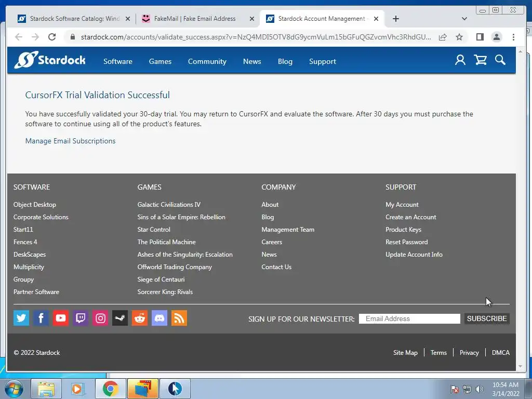Bookmark this page with the star icon
The image size is (532, 399).
(x=459, y=37)
